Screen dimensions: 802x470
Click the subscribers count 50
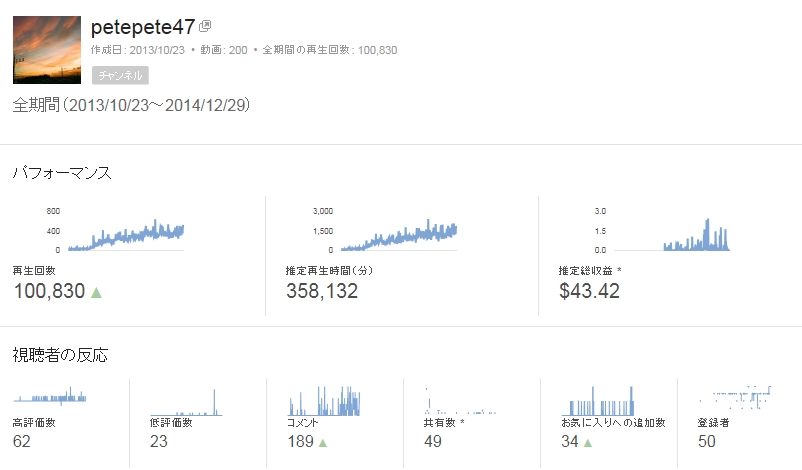click(x=707, y=441)
